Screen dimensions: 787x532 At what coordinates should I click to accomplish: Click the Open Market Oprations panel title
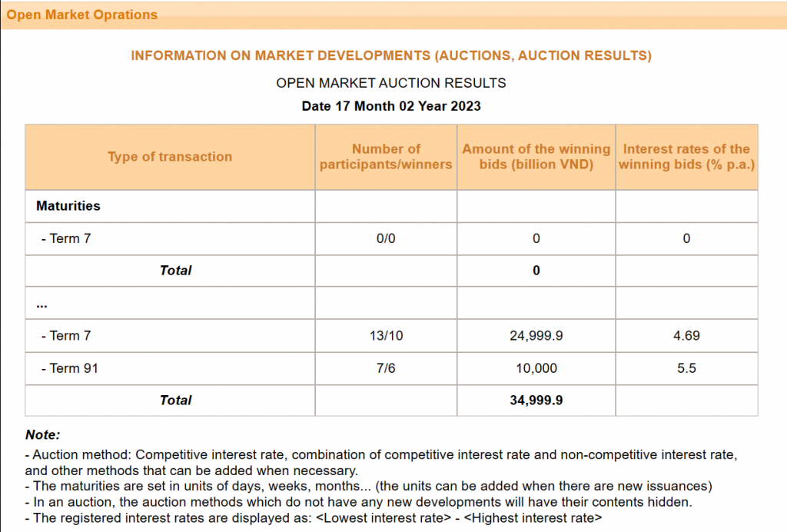(82, 15)
